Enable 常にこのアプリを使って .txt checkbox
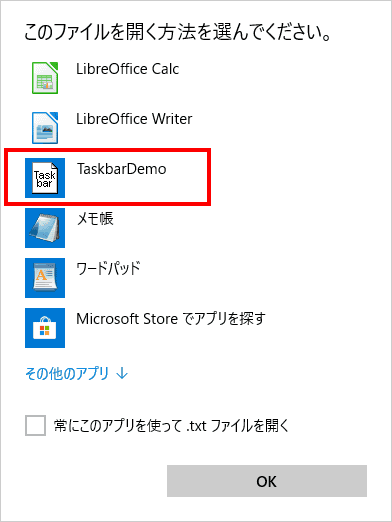This screenshot has width=392, height=522. click(x=35, y=425)
